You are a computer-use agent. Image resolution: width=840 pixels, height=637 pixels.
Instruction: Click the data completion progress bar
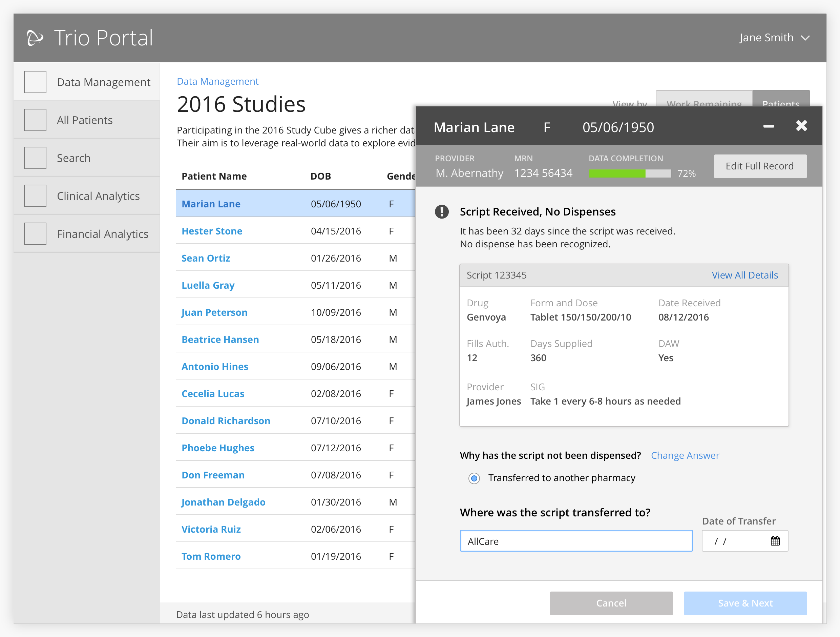(x=630, y=173)
